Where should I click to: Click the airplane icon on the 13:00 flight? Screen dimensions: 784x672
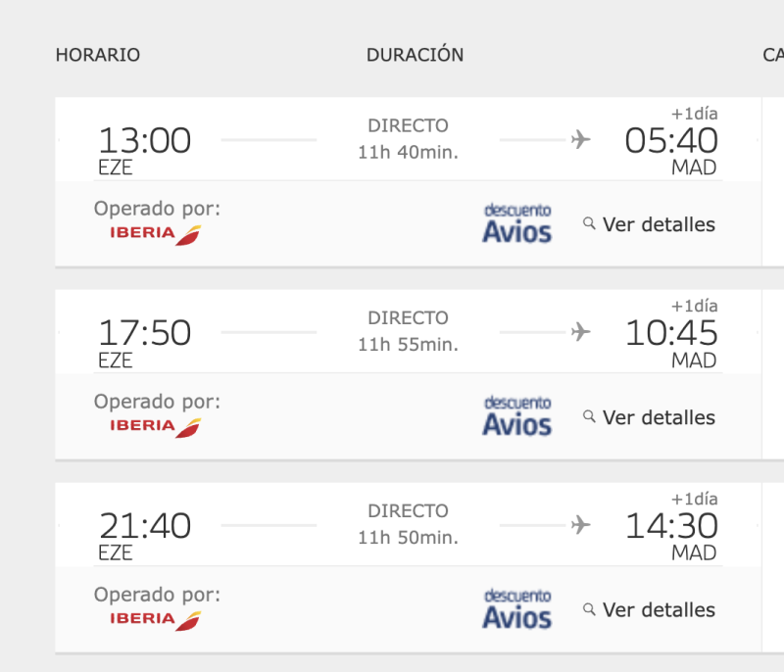tap(581, 140)
